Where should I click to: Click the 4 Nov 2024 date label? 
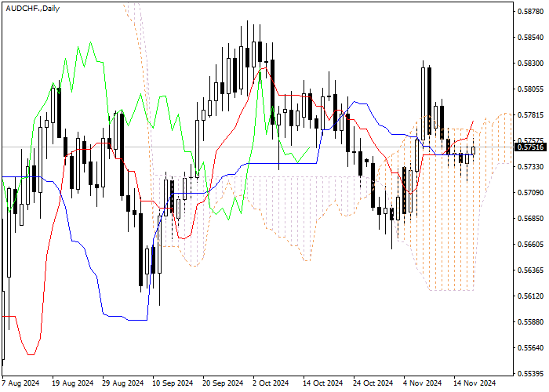coord(423,383)
